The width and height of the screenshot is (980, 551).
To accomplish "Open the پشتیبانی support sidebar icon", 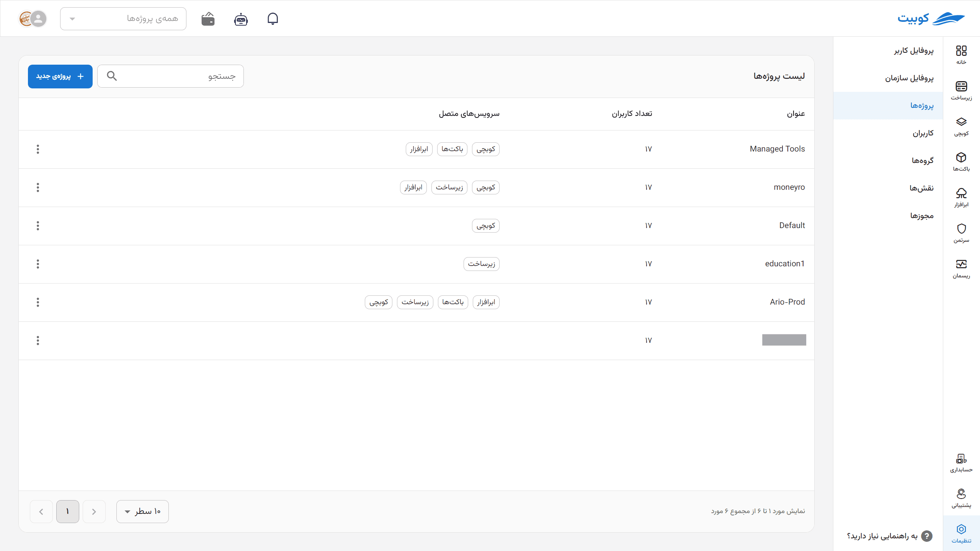I will coord(961,498).
